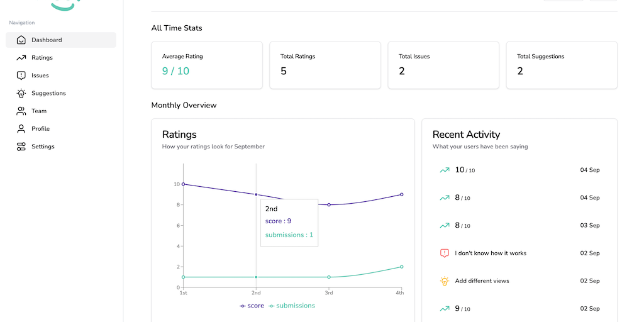Click the Average Rating stat card
Viewport: 644px width, 322px height.
206,65
